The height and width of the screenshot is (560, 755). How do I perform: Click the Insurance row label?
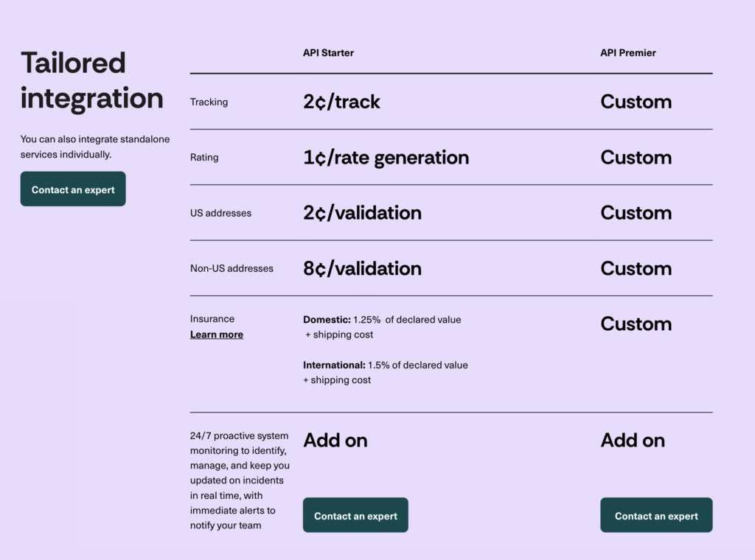point(212,319)
